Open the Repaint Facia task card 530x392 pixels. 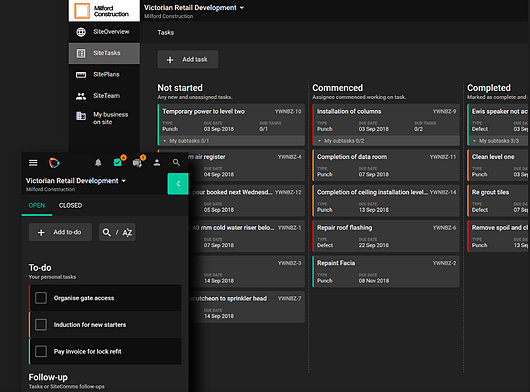click(386, 272)
